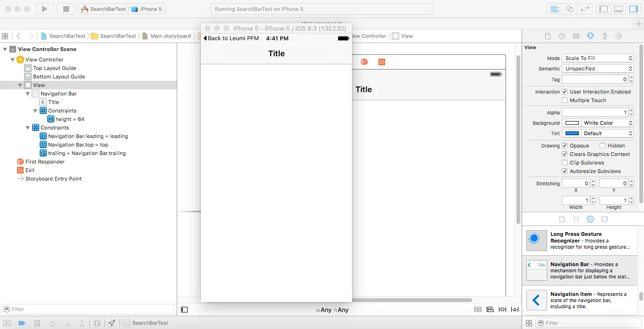
Task: Choose iPhone 5 run destination
Action: 146,9
